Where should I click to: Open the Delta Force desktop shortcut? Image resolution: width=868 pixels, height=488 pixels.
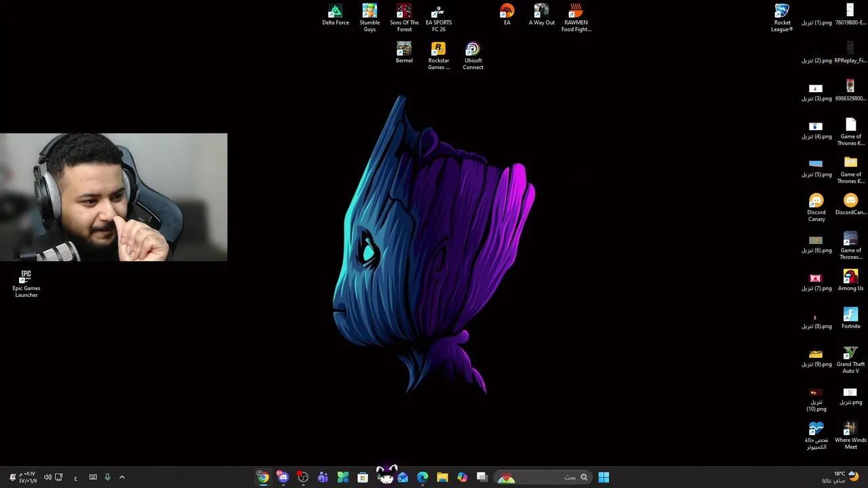tap(335, 15)
